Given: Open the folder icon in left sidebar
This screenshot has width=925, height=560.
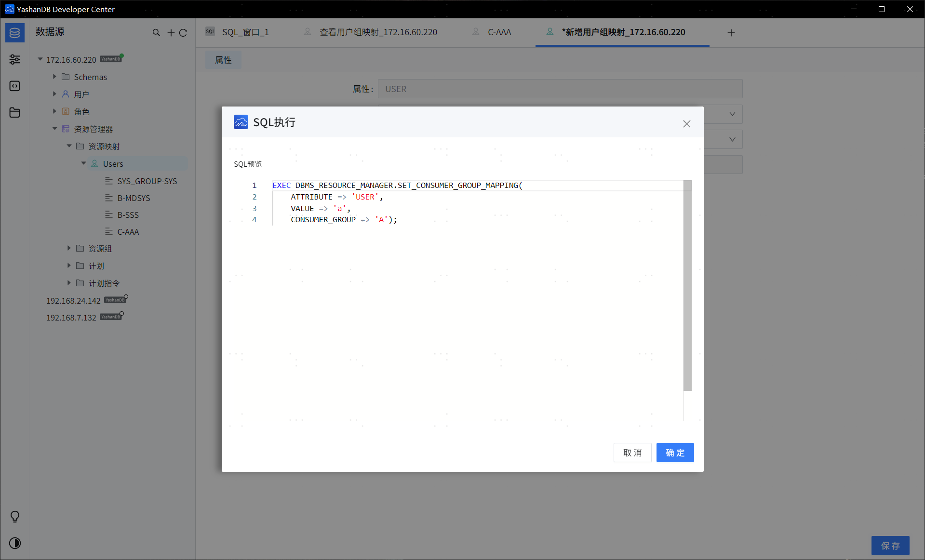Looking at the screenshot, I should (x=15, y=112).
